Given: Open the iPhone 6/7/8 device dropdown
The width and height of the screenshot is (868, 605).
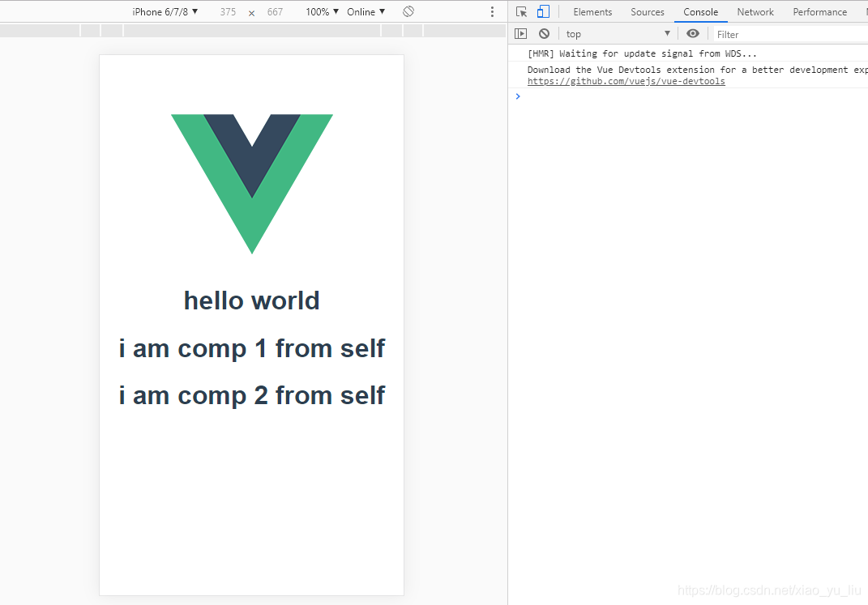Looking at the screenshot, I should coord(165,11).
